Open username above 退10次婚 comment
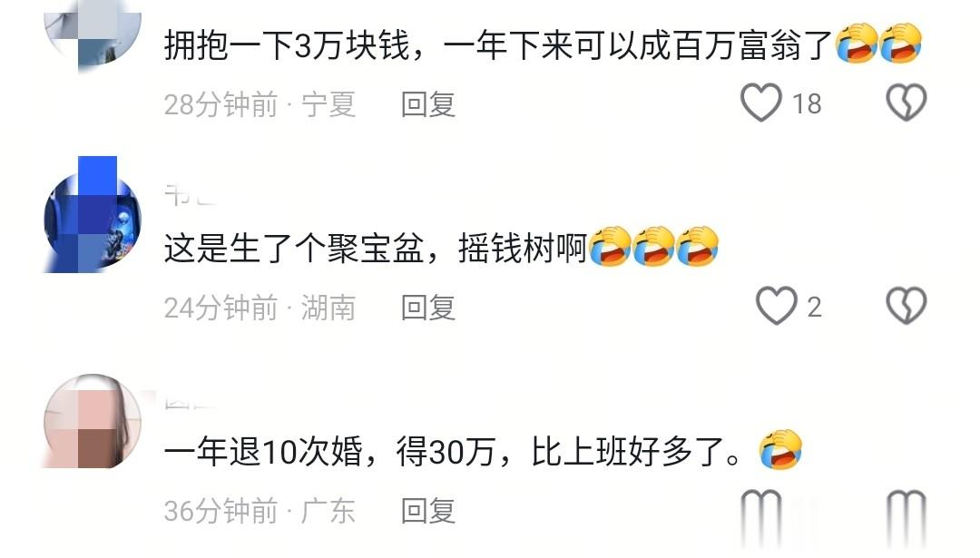 (x=190, y=403)
